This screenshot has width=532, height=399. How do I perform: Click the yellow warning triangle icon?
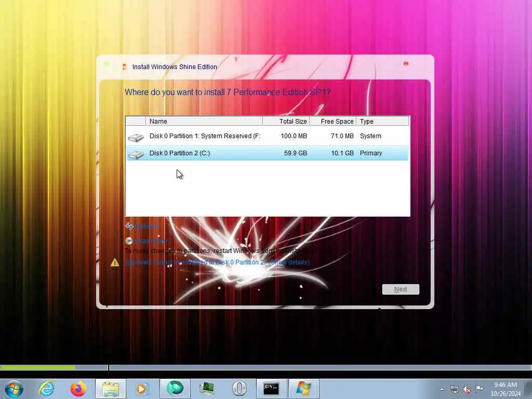[115, 262]
